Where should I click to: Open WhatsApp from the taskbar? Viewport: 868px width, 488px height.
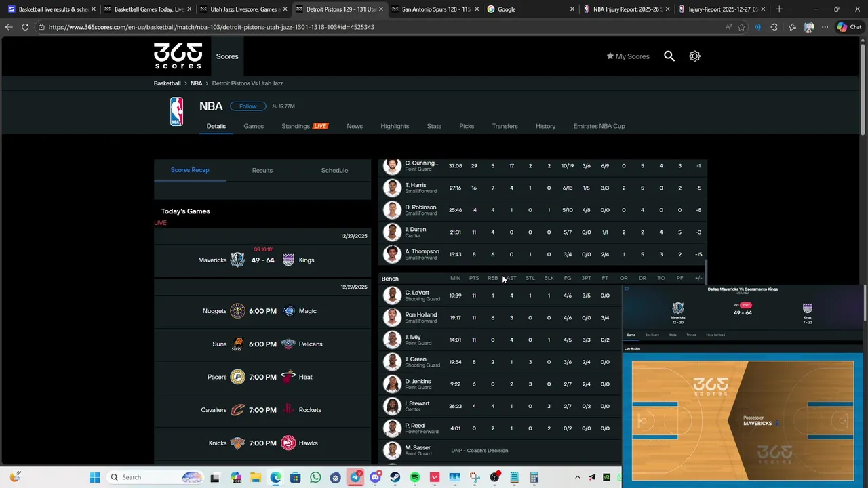tap(315, 477)
